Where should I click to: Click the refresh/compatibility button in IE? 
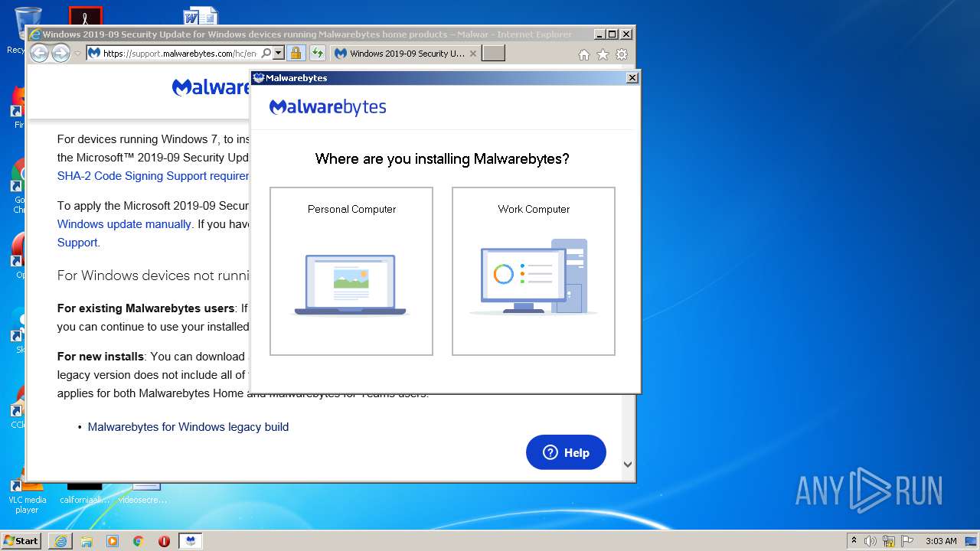[x=318, y=54]
